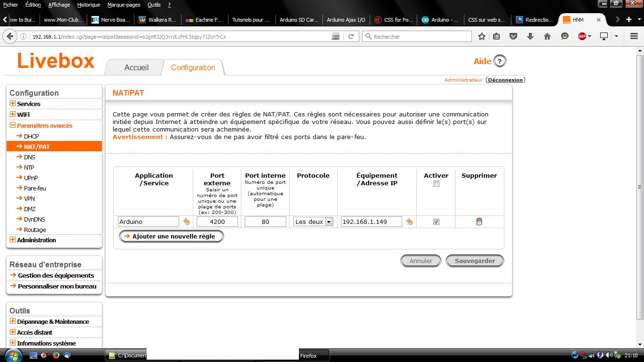Image resolution: width=644 pixels, height=362 pixels.
Task: Bookmark this page with the star icon
Action: (481, 36)
